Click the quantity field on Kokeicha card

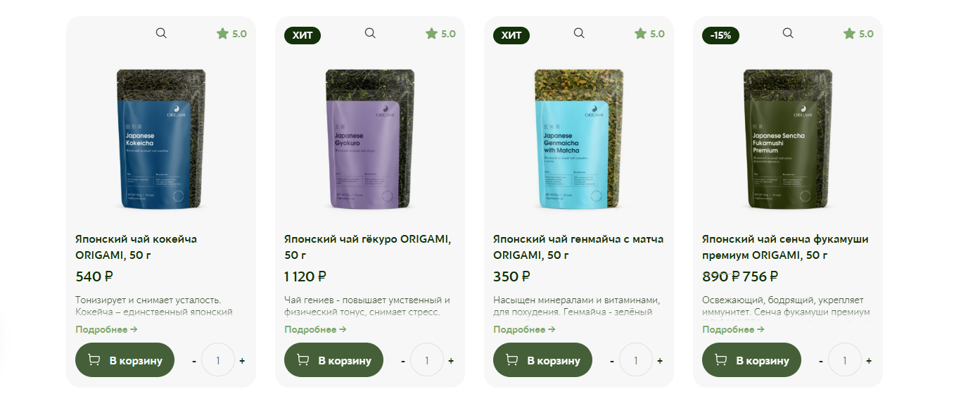[218, 360]
